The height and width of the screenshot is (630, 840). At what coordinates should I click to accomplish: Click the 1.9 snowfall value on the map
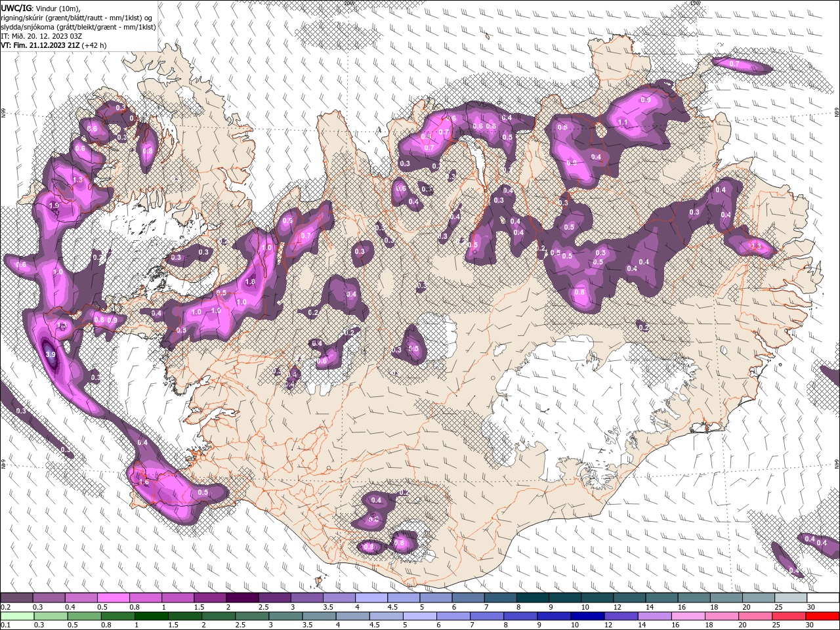54,205
